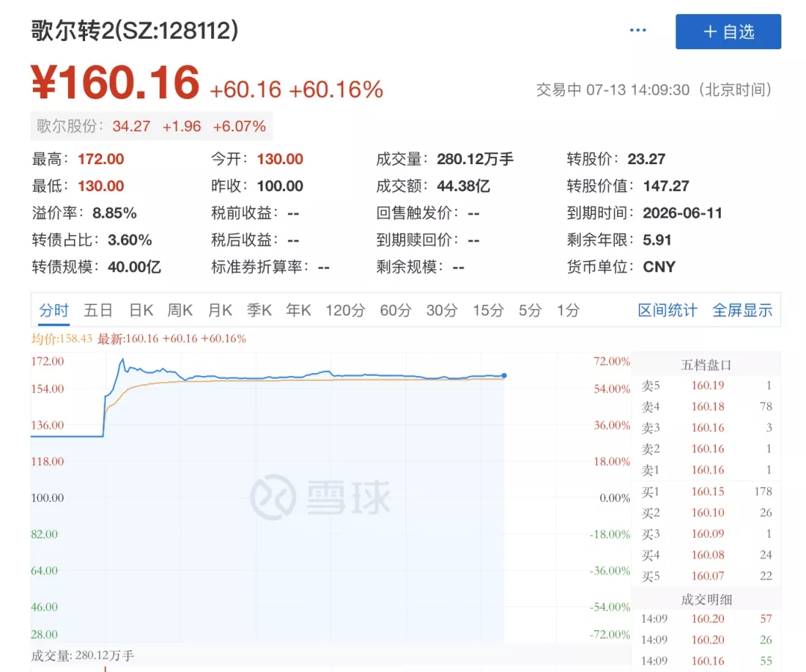
Task: Select the 买4 order row at 160.08
Action: coord(707,555)
